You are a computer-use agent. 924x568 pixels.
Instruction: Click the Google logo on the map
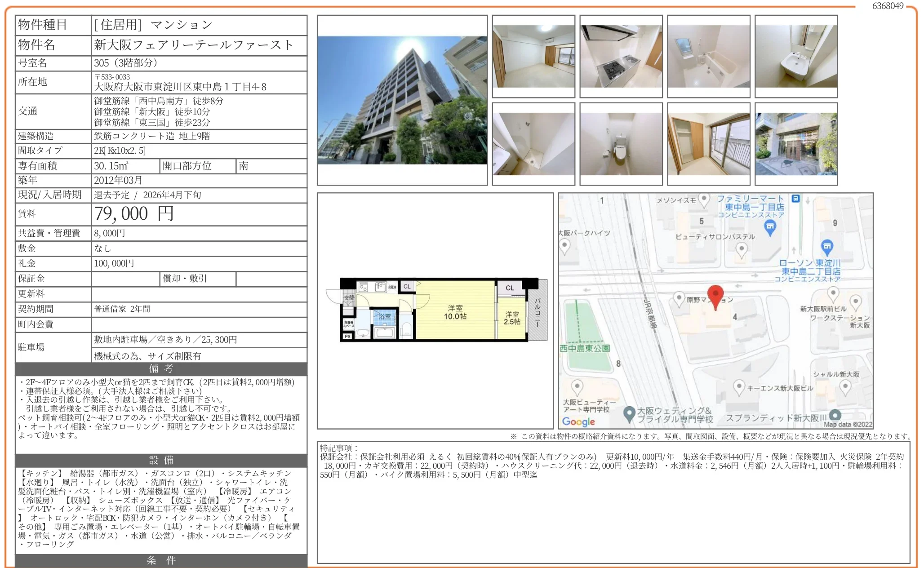[578, 422]
